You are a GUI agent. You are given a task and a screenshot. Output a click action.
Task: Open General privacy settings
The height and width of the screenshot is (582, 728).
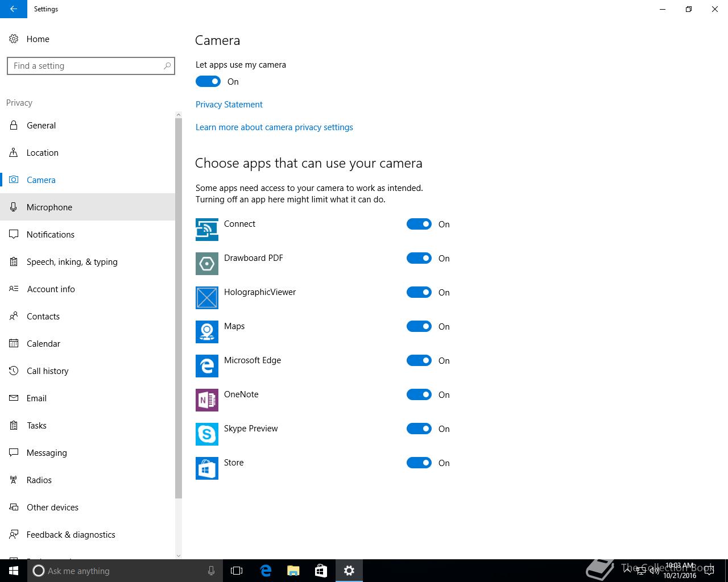(x=88, y=125)
